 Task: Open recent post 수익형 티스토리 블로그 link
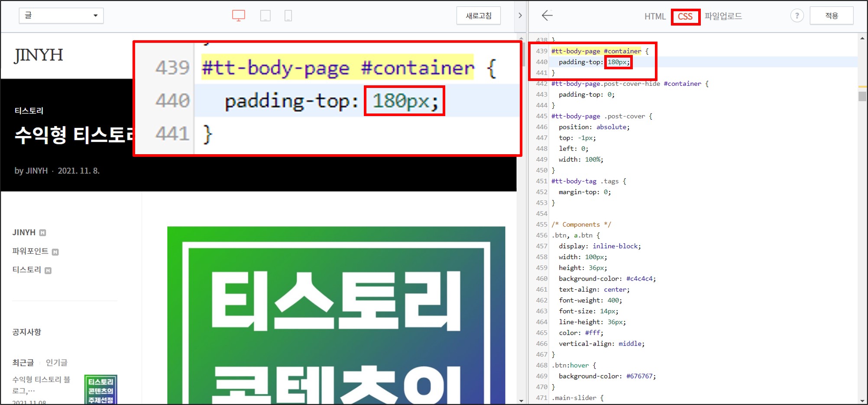point(42,385)
